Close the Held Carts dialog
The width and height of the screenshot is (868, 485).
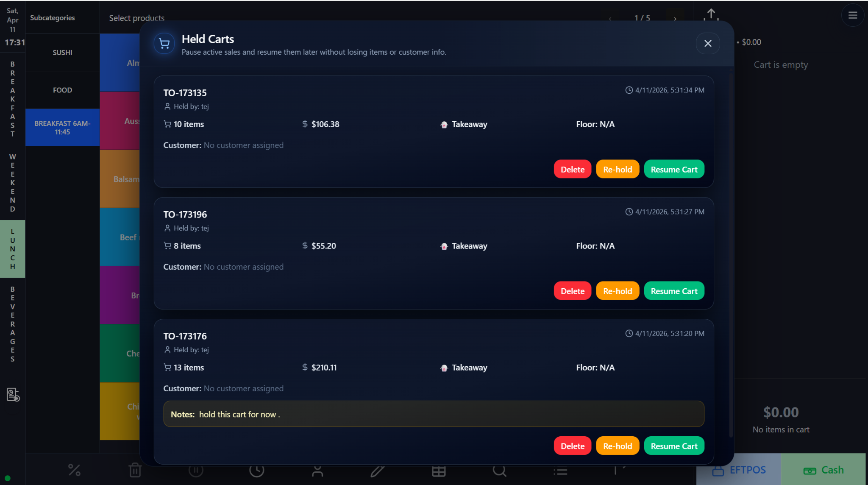click(708, 43)
